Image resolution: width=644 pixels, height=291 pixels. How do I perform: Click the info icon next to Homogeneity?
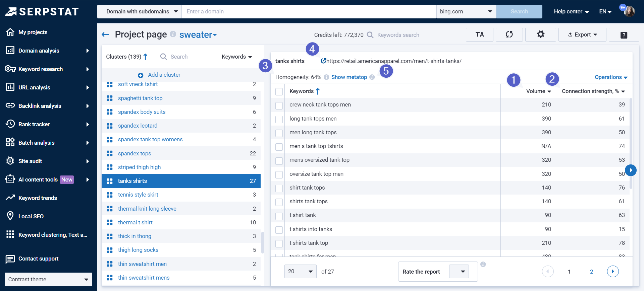pyautogui.click(x=326, y=77)
